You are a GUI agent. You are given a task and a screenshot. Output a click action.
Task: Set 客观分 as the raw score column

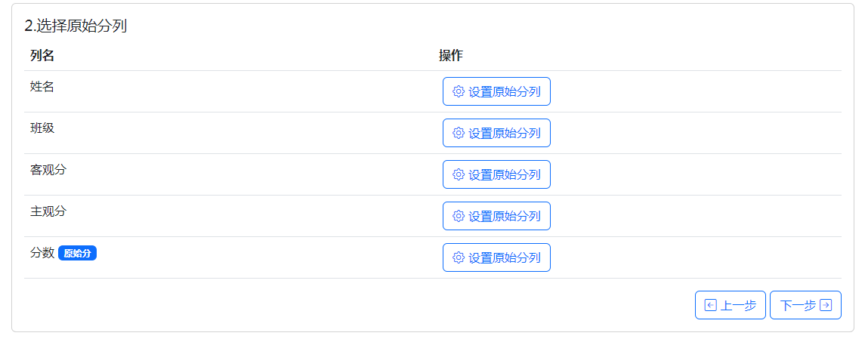pos(496,174)
